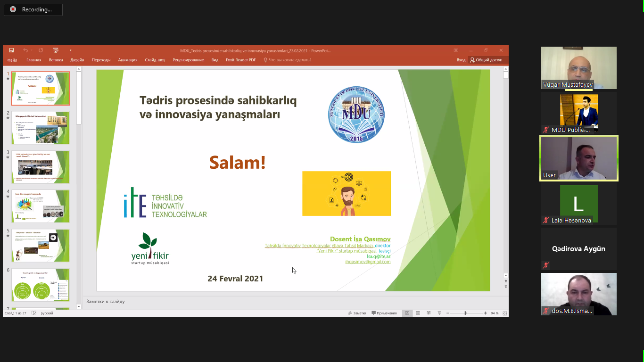Click the ihqasimov@gmail.com email link
Viewport: 644px width, 362px height.
click(x=368, y=262)
